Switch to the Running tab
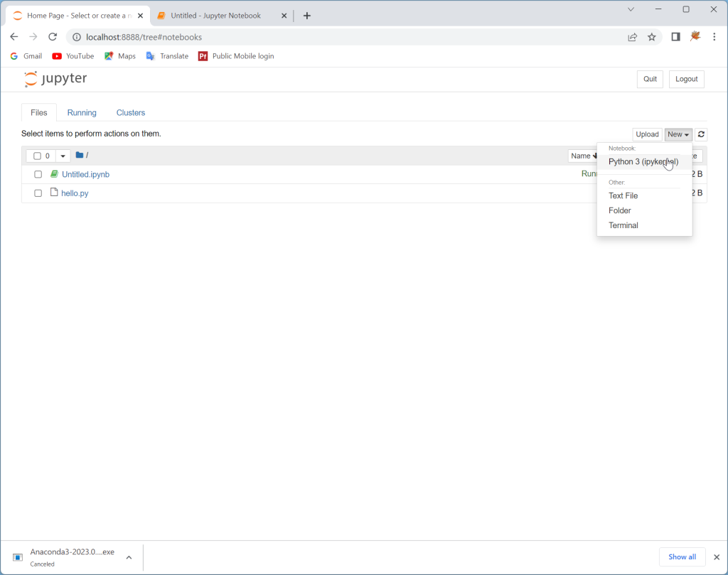 pyautogui.click(x=82, y=113)
